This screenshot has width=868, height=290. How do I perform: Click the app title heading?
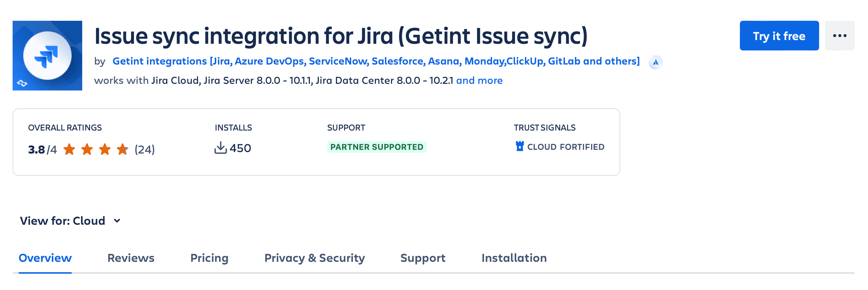tap(341, 36)
